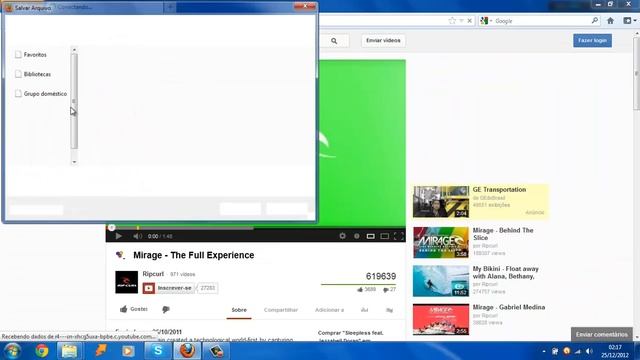Image resolution: width=640 pixels, height=360 pixels.
Task: Click the Fazer login button
Action: 592,40
